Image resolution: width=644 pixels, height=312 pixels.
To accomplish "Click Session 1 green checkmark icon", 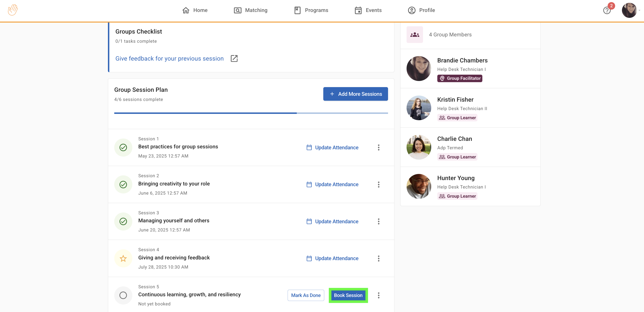I will [x=123, y=147].
